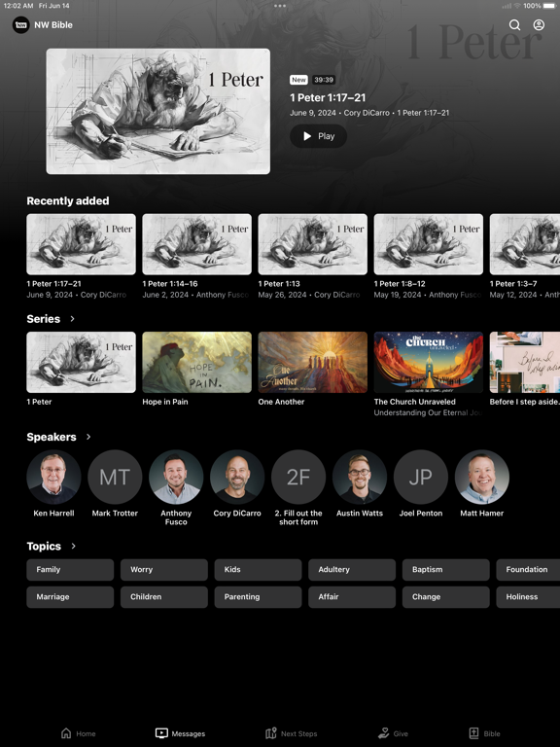Open recently added 1 Peter 1:17–21 thumbnail

coord(81,244)
